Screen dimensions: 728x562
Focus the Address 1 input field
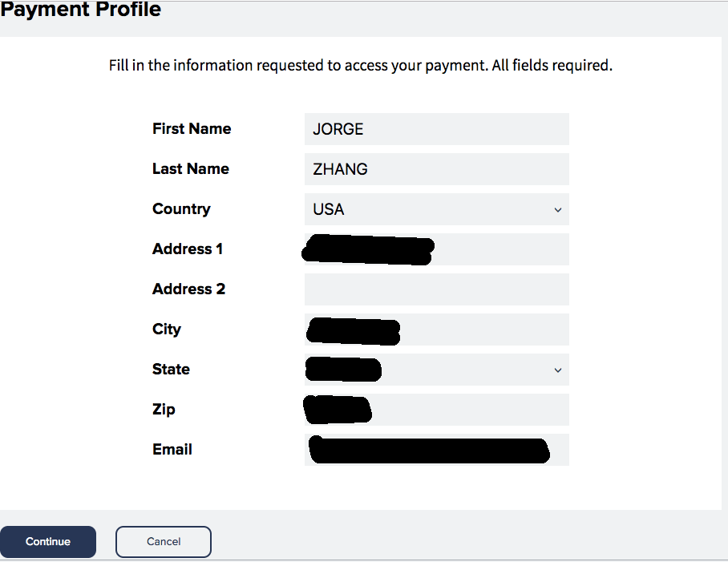(x=436, y=249)
